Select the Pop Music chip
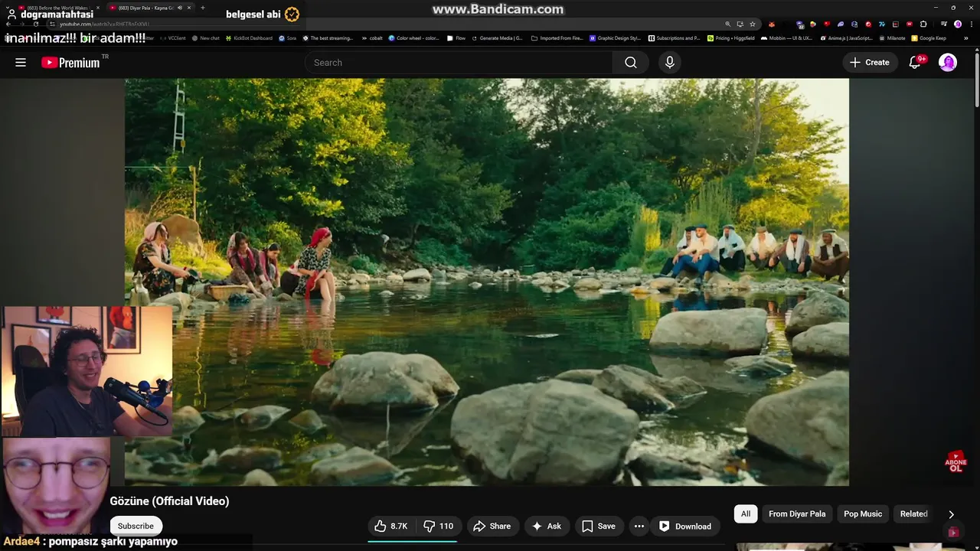 click(x=863, y=514)
